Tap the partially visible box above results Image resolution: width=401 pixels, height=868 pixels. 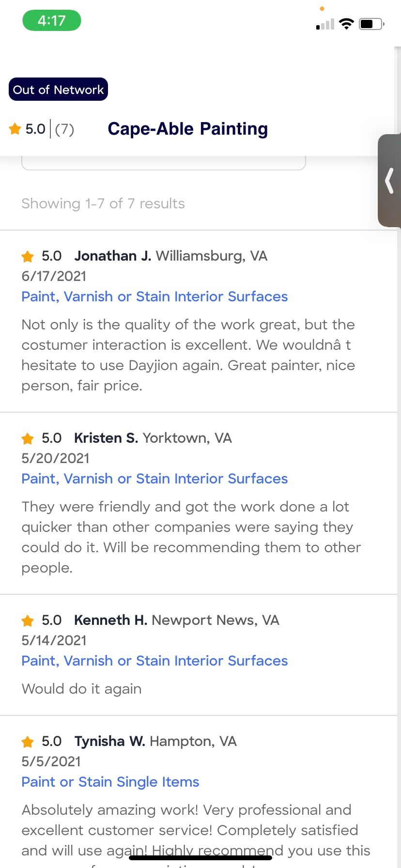(164, 163)
